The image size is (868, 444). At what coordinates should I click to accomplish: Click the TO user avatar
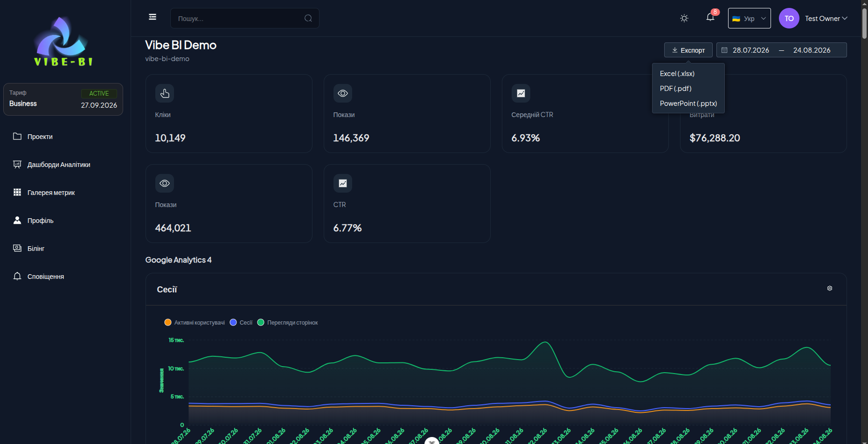pyautogui.click(x=789, y=18)
